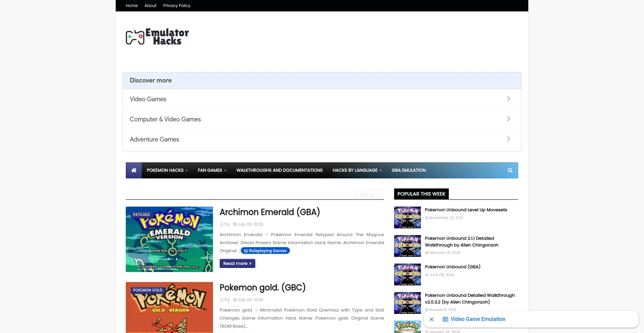Viewport: 644px width, 333px height.
Task: Open the GBA Emulation menu item
Action: click(409, 170)
